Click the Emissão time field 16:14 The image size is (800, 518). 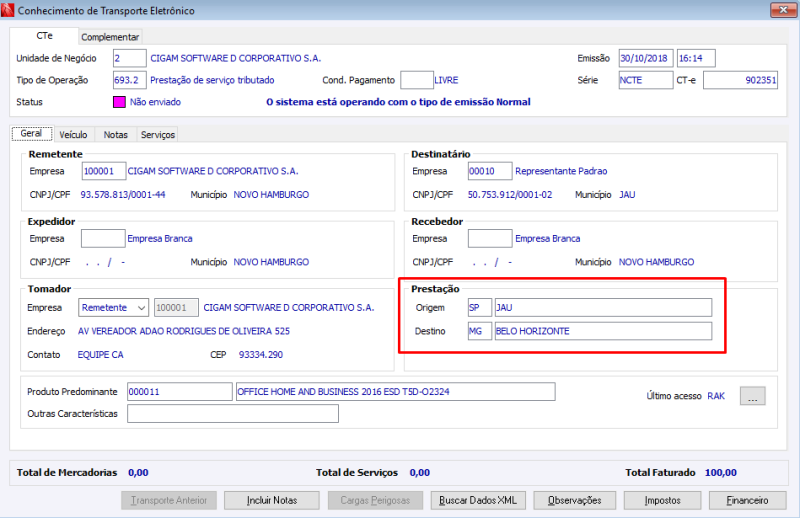[696, 58]
